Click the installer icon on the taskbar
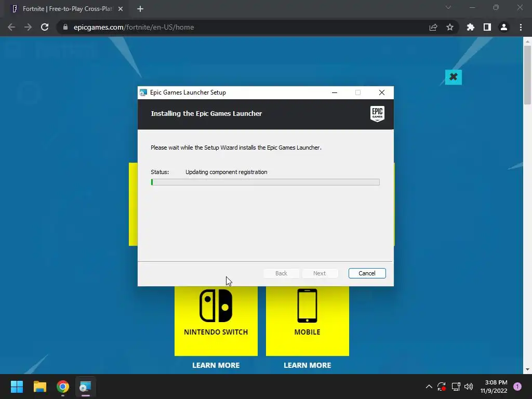 pyautogui.click(x=86, y=387)
